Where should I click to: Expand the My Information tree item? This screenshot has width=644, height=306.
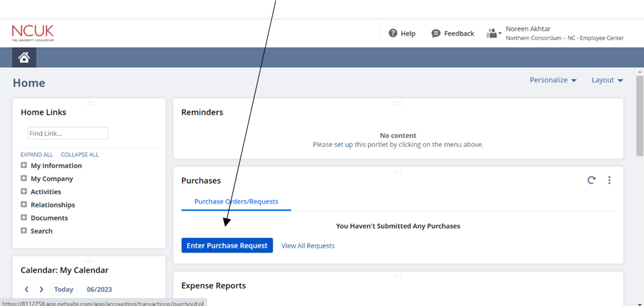24,165
